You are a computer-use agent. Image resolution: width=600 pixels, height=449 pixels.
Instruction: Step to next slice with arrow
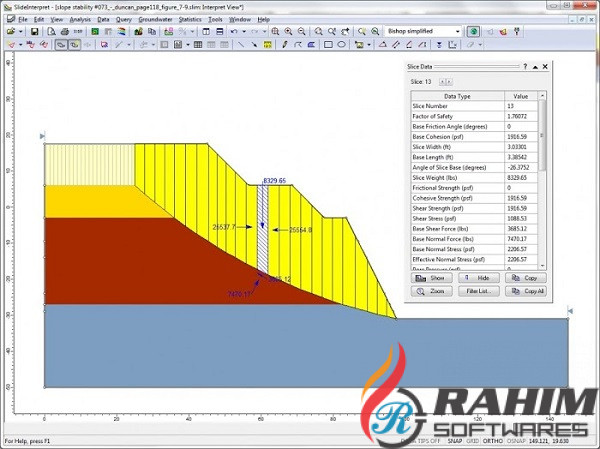coord(450,81)
